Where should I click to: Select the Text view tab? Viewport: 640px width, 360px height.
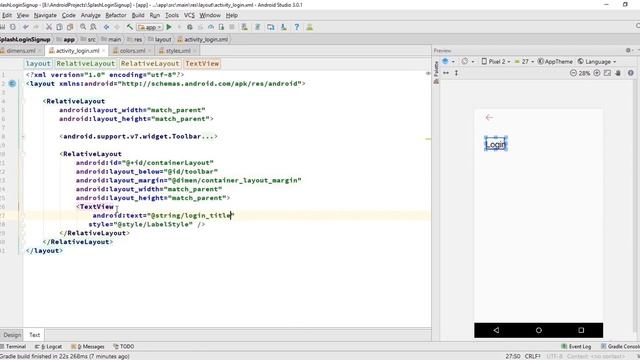pyautogui.click(x=34, y=335)
